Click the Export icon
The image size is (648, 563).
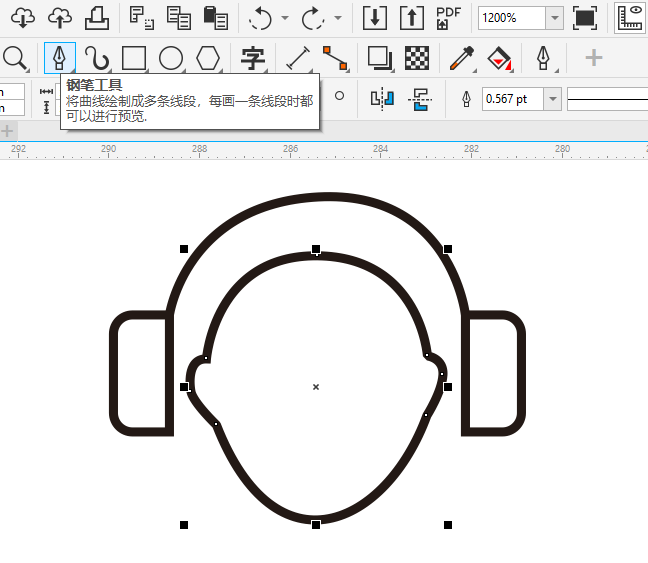(x=412, y=18)
